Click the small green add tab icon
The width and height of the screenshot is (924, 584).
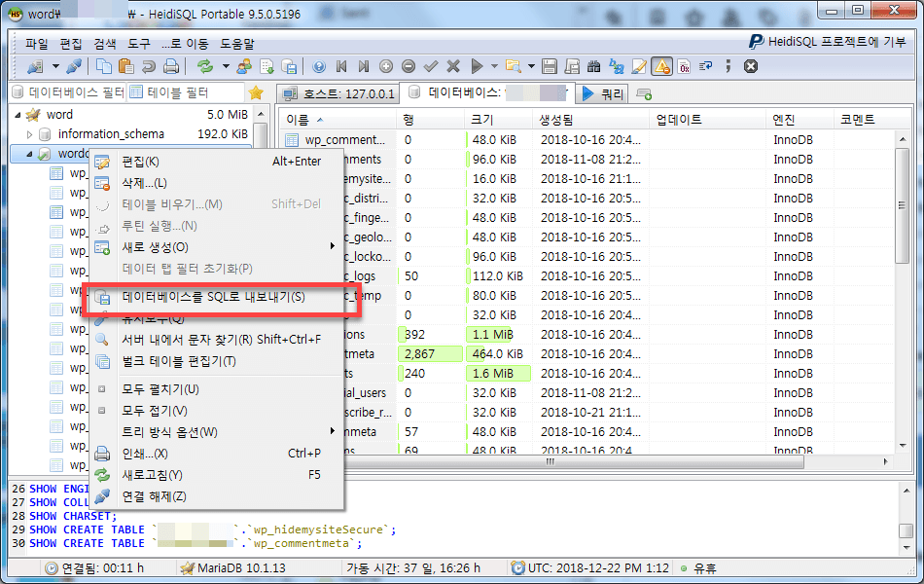click(644, 93)
